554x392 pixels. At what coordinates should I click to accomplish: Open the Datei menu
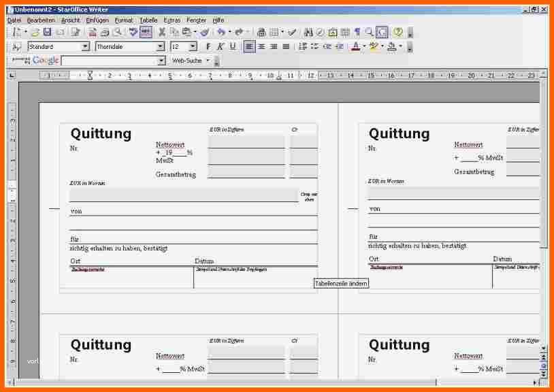point(14,20)
